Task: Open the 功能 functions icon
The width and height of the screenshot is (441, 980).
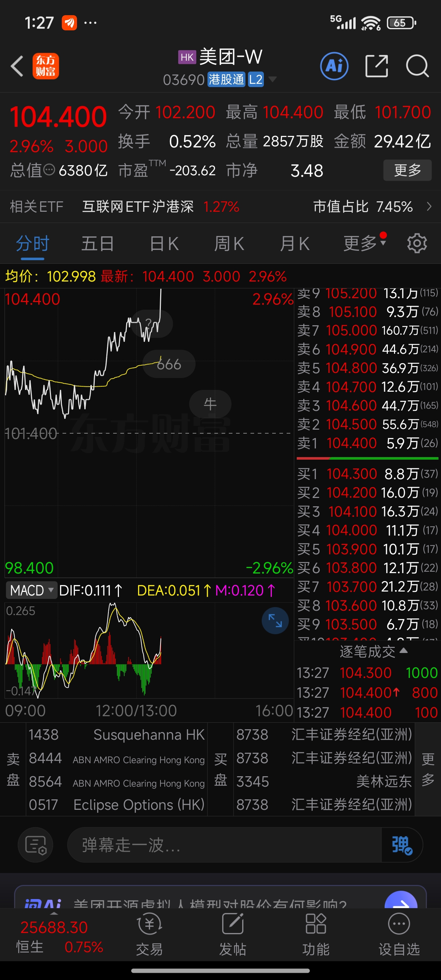Action: (316, 934)
